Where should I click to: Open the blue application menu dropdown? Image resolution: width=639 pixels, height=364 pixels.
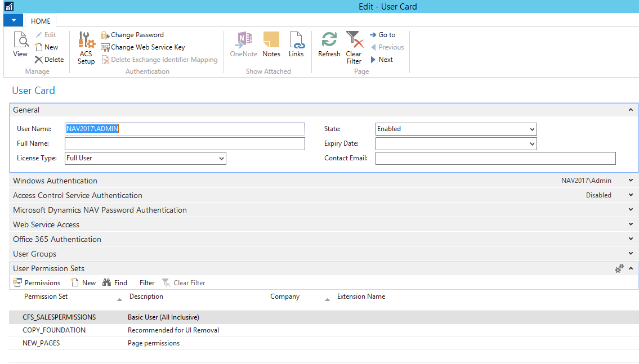[x=14, y=20]
